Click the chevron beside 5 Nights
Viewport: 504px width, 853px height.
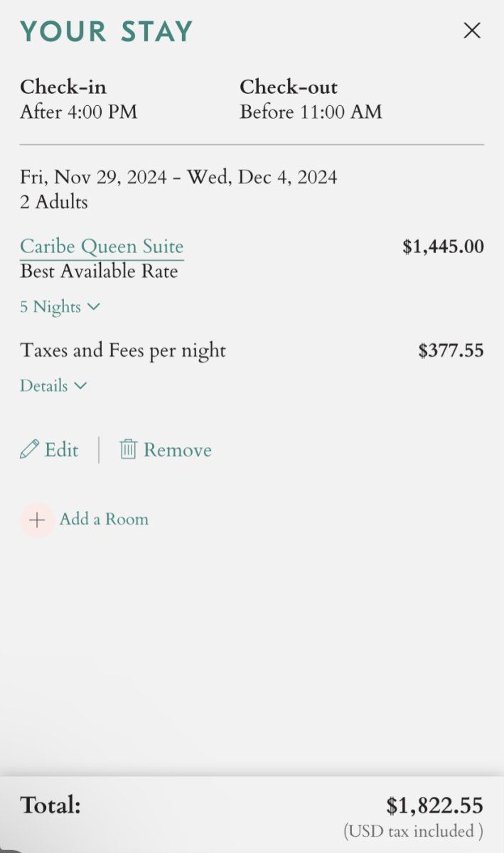(x=94, y=307)
